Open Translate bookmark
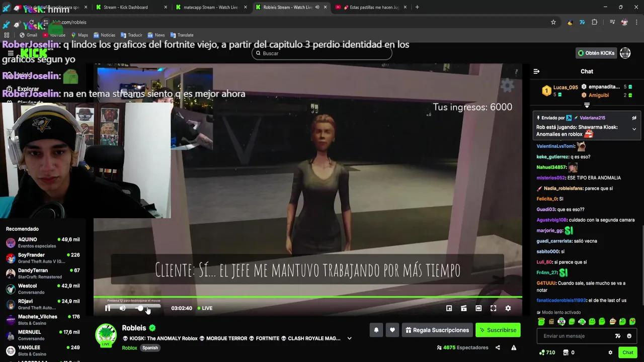Viewport: 644px width, 362px height. (x=182, y=35)
